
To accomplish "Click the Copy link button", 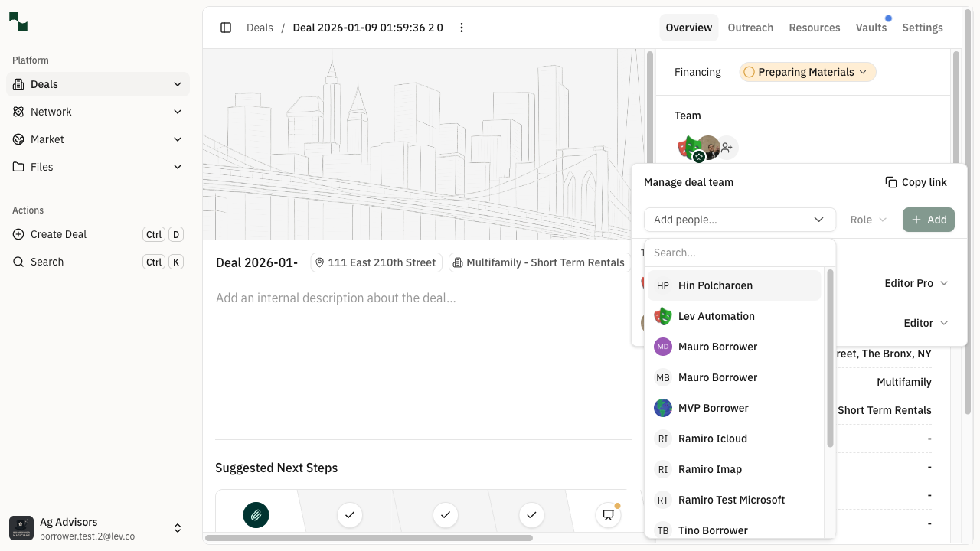I will pos(916,182).
